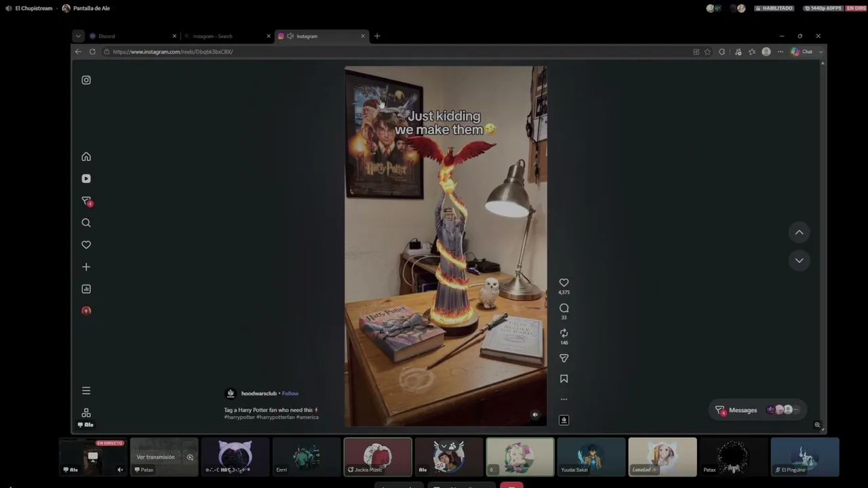Open Notifications heart icon in sidebar
Screen dimensions: 868x488
tap(86, 245)
